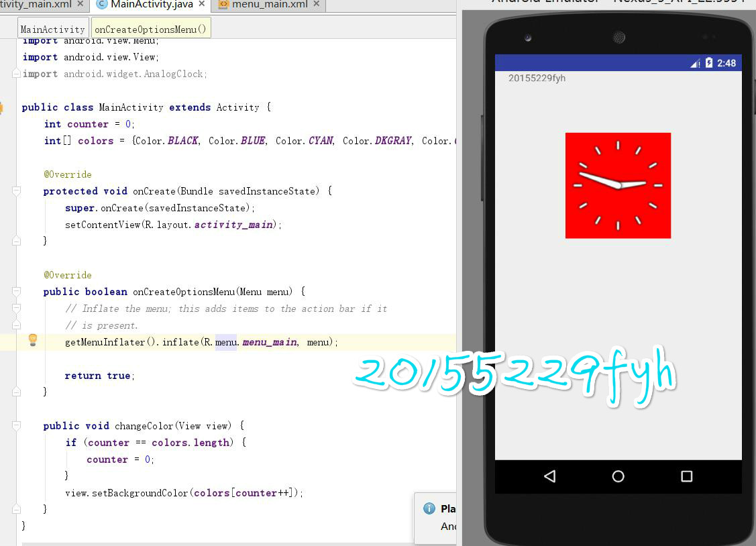756x546 pixels.
Task: Select MainActivity breadcrumb in navigation bar
Action: (x=52, y=30)
